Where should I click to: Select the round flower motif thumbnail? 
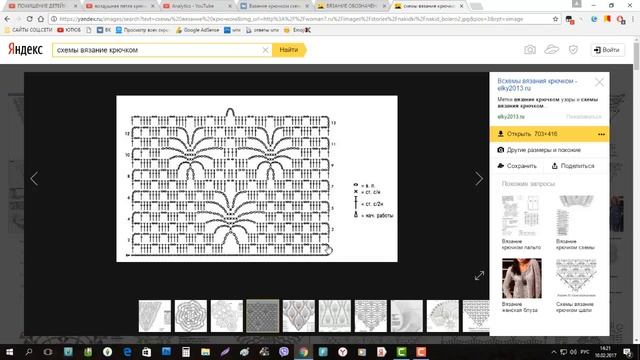191,316
